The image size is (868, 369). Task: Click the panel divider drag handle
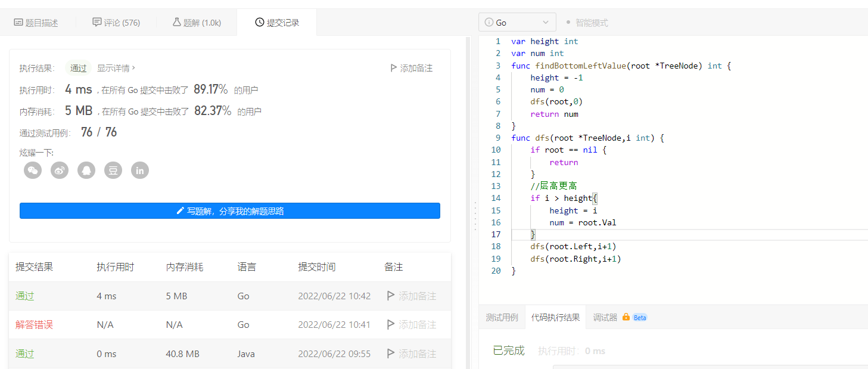pos(474,216)
